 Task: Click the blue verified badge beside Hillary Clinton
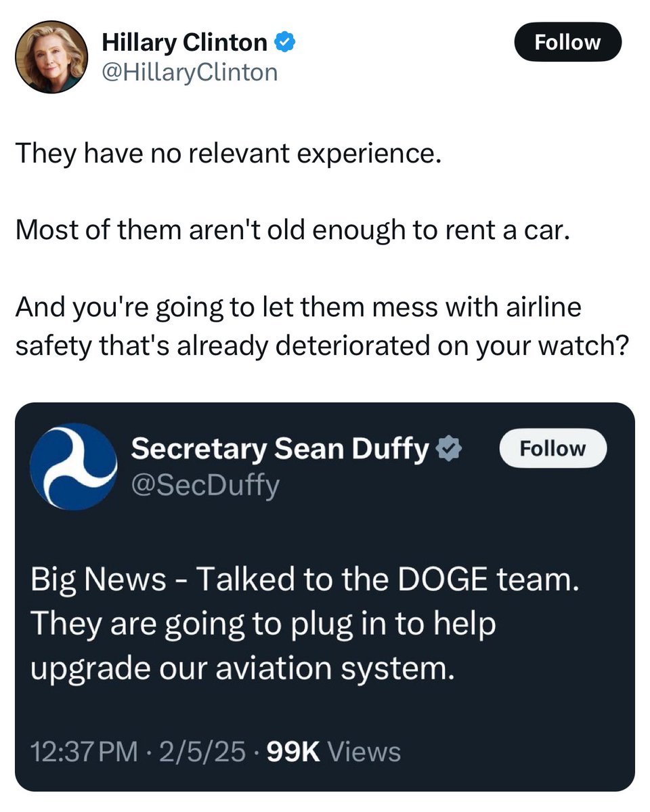(284, 43)
